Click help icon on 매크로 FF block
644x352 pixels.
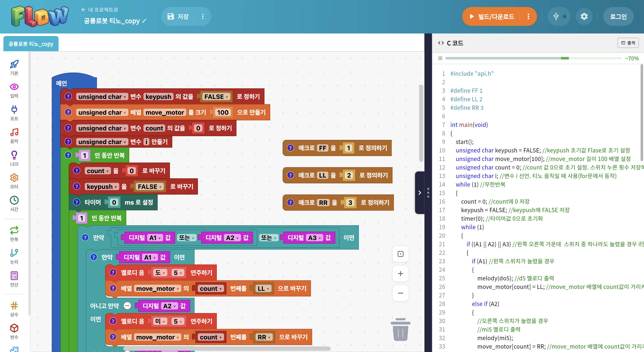click(290, 148)
